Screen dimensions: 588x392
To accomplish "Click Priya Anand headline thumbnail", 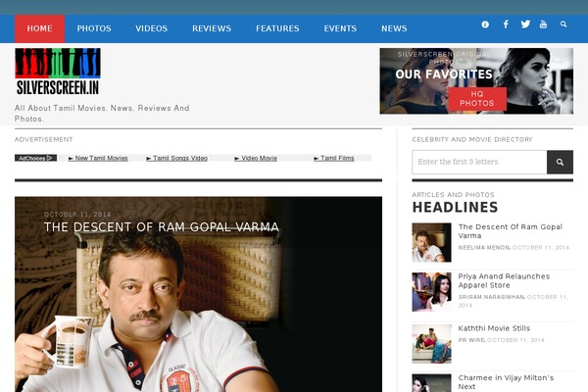I will 431,292.
